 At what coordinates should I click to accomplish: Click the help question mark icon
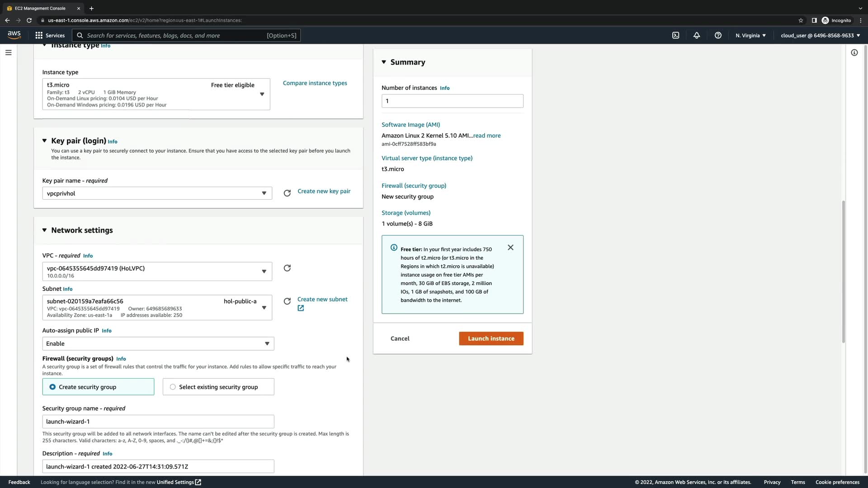[x=718, y=35]
